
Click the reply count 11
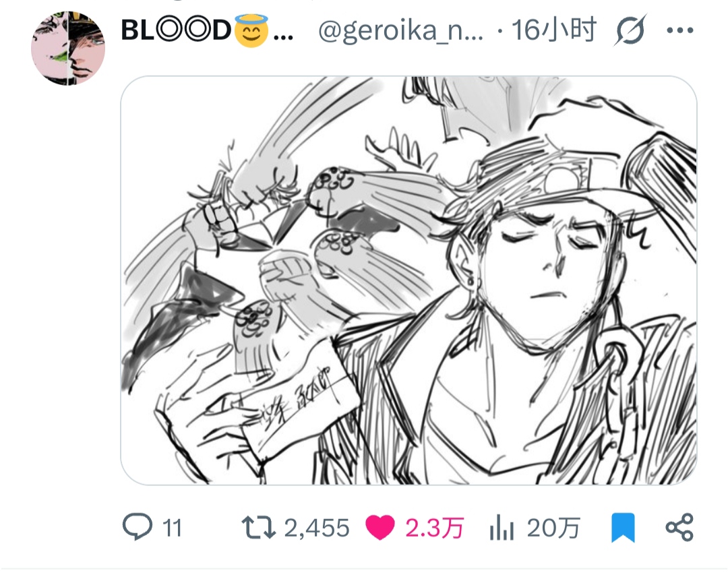pyautogui.click(x=173, y=528)
